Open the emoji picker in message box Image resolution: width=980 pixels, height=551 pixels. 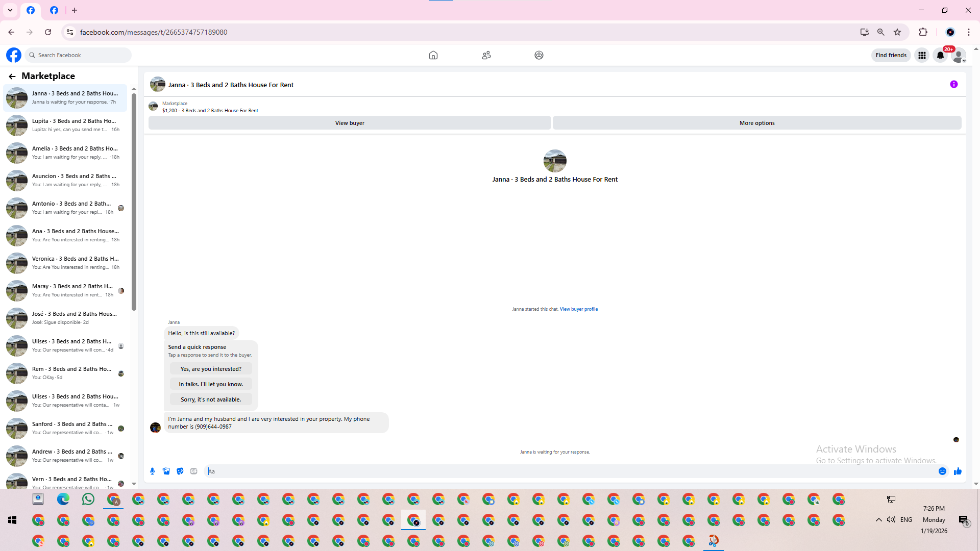[x=942, y=471]
